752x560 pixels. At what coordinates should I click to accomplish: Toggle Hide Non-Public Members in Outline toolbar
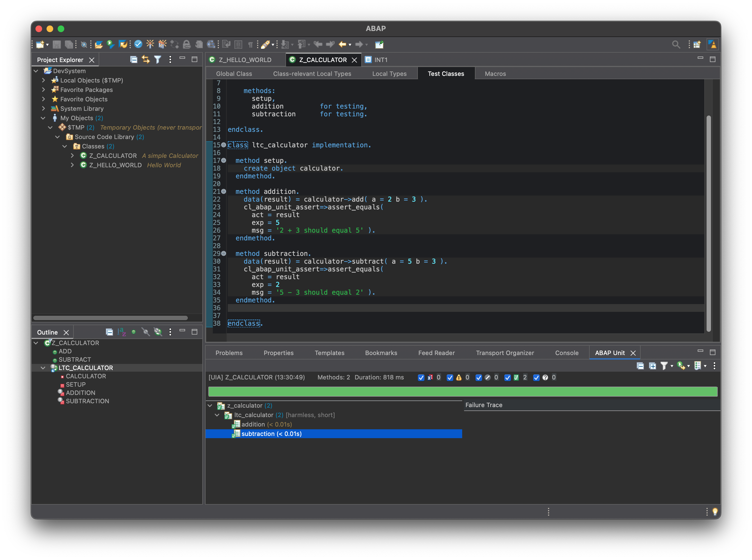[x=146, y=332]
